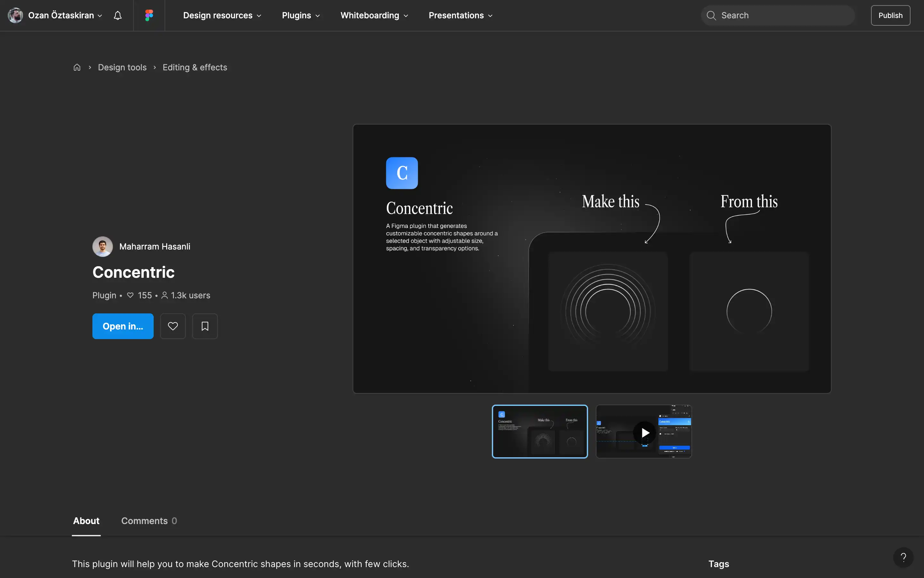The height and width of the screenshot is (578, 924).
Task: Click the Open in... button
Action: (123, 326)
